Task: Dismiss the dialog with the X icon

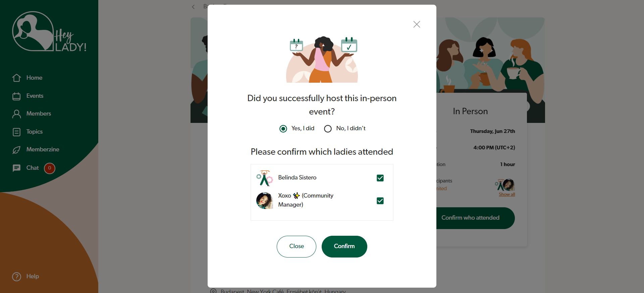Action: tap(417, 24)
